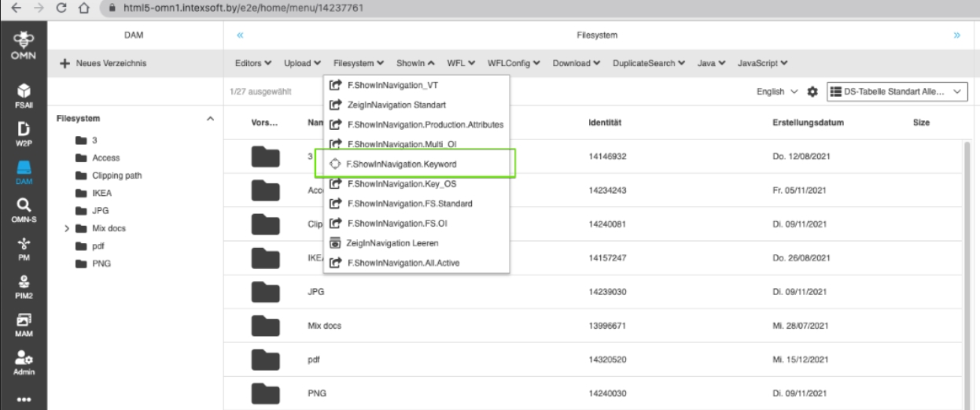Open the DuplicateSearch dropdown menu

[x=650, y=63]
